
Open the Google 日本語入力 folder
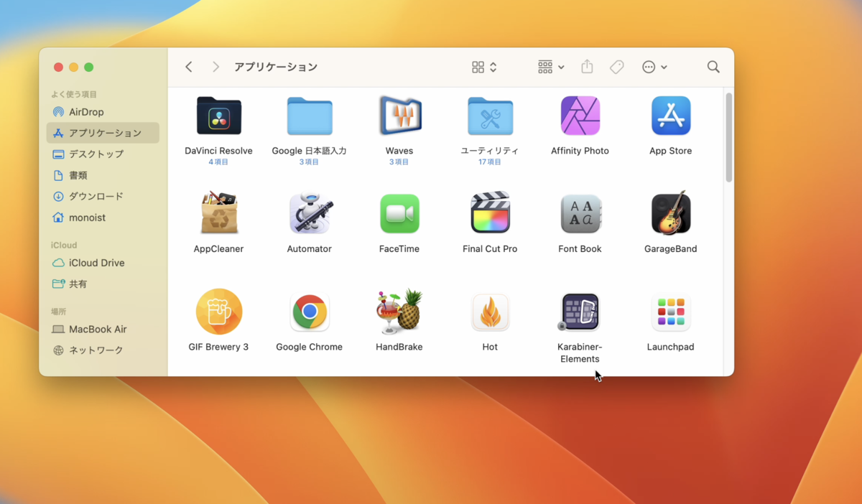coord(310,116)
